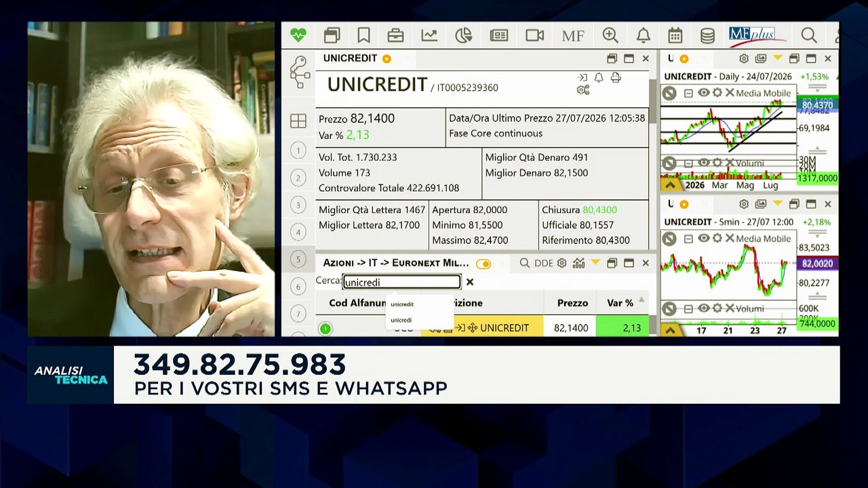Image resolution: width=868 pixels, height=488 pixels.
Task: Open settings gear in 5min chart panel header
Action: click(744, 204)
